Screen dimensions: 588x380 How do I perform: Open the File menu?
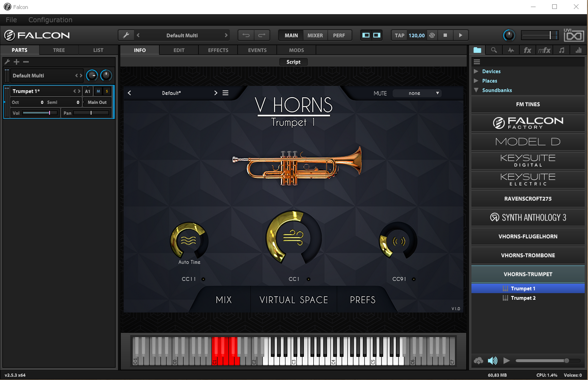tap(11, 20)
